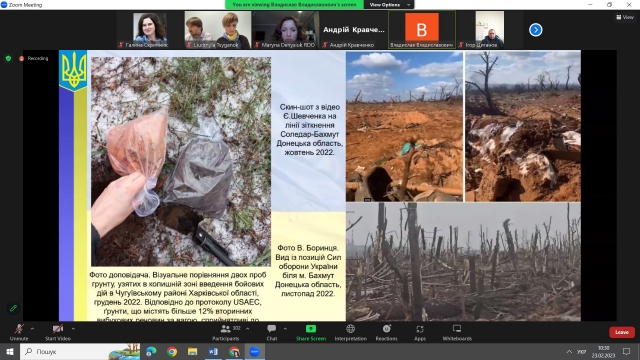Open the Chrome icon next to Word
The height and width of the screenshot is (360, 640).
(234, 351)
